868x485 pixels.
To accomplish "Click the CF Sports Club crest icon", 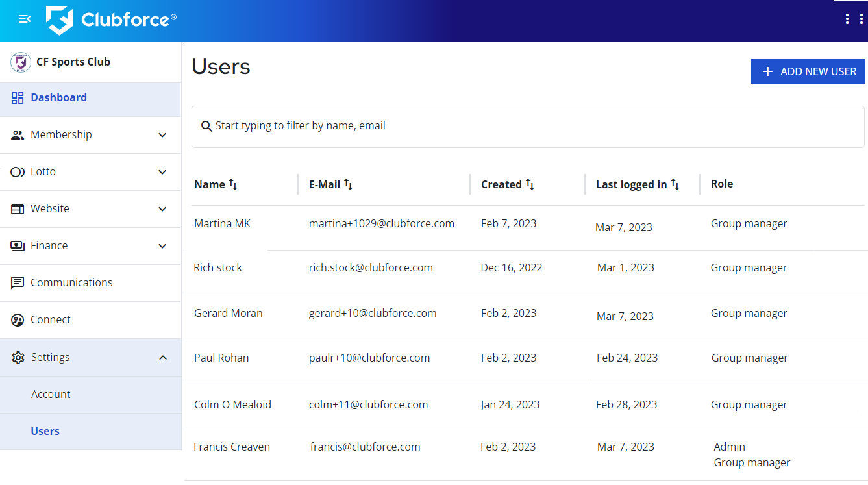I will point(21,62).
